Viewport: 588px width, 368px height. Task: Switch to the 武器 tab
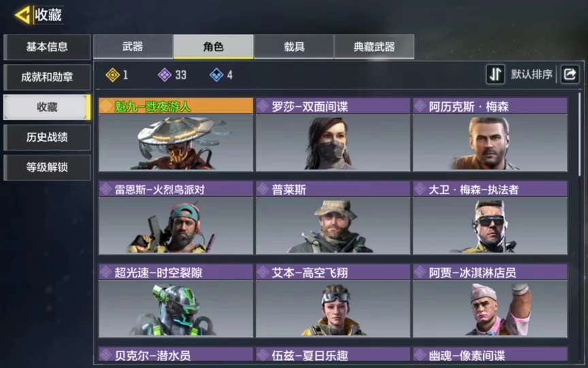133,46
